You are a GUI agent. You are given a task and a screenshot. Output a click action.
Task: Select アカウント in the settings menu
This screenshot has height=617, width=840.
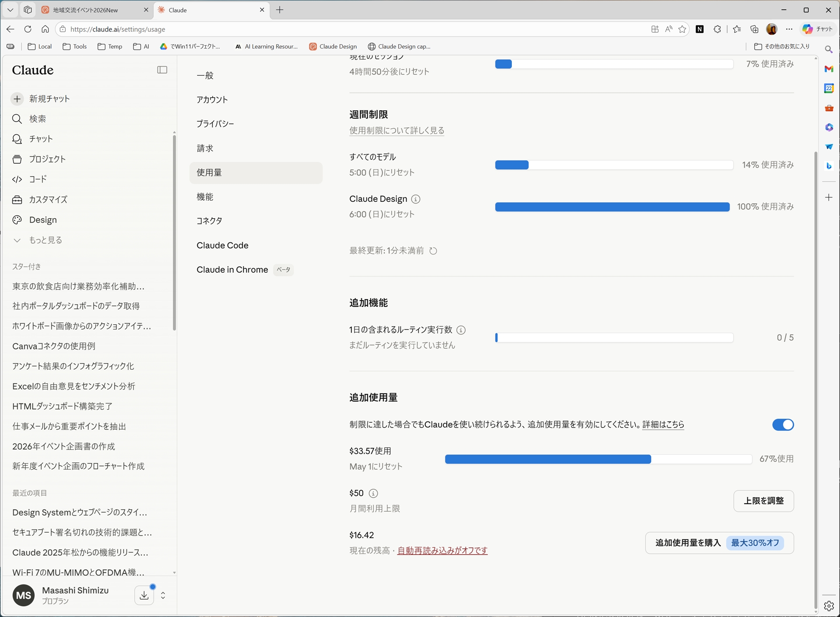click(212, 99)
